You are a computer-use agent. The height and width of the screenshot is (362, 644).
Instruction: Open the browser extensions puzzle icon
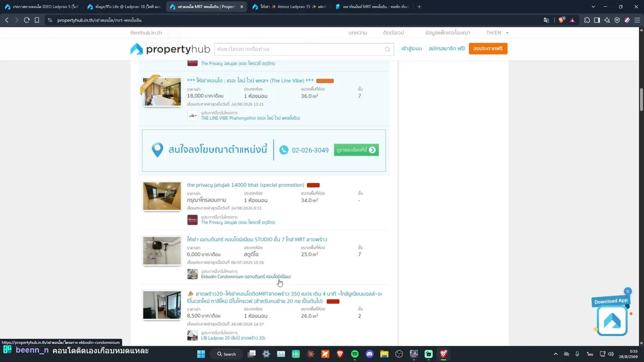tap(587, 20)
